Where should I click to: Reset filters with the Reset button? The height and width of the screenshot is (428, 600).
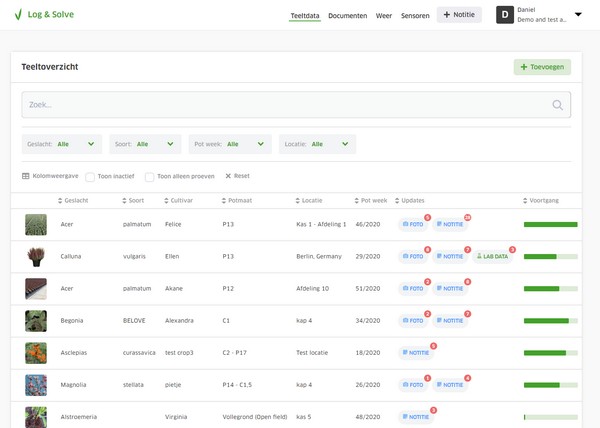(x=237, y=176)
